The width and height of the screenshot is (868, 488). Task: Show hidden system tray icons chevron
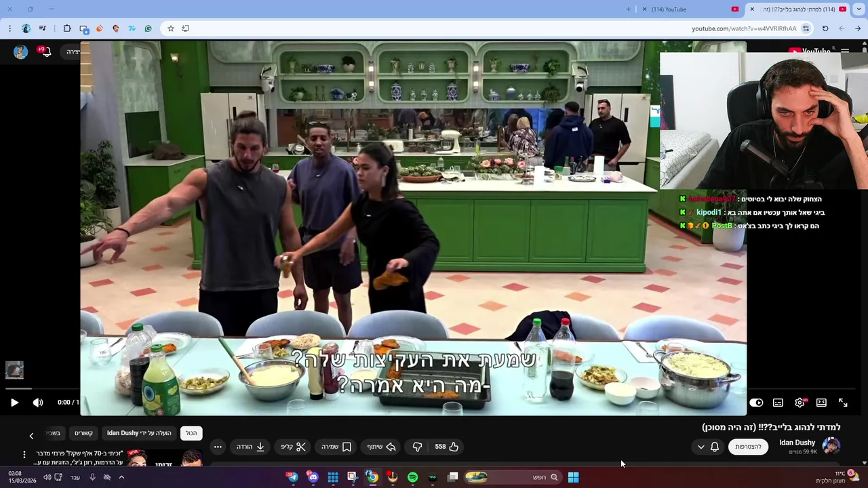click(x=121, y=477)
